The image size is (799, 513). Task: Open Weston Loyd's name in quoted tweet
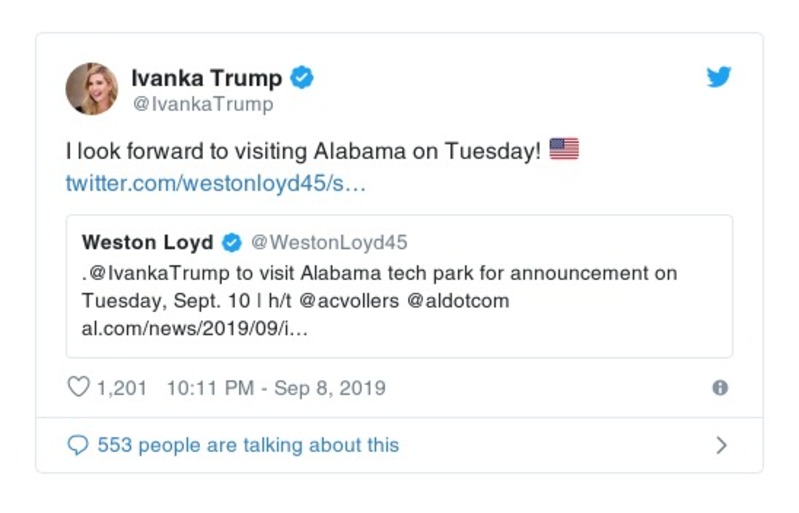147,243
